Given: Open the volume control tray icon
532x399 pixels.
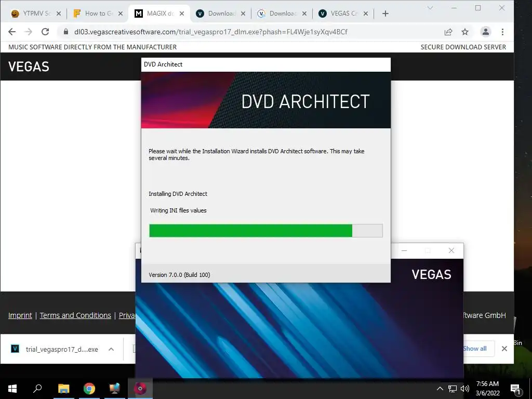Looking at the screenshot, I should (465, 389).
